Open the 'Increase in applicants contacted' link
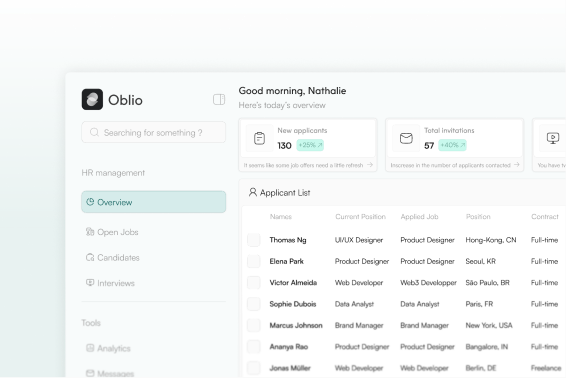Viewport: 566px width, 378px height. click(x=450, y=165)
